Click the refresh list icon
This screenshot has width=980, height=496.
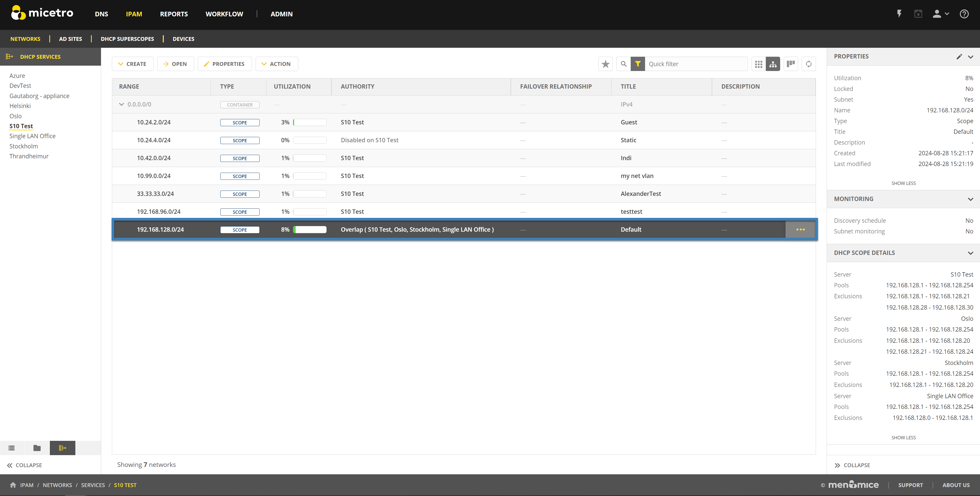(809, 64)
